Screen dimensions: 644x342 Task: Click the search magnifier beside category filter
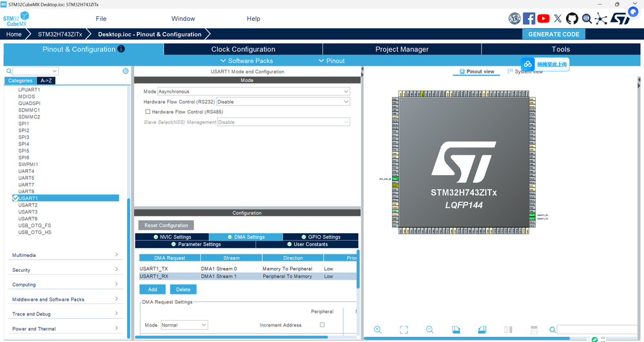(8, 71)
